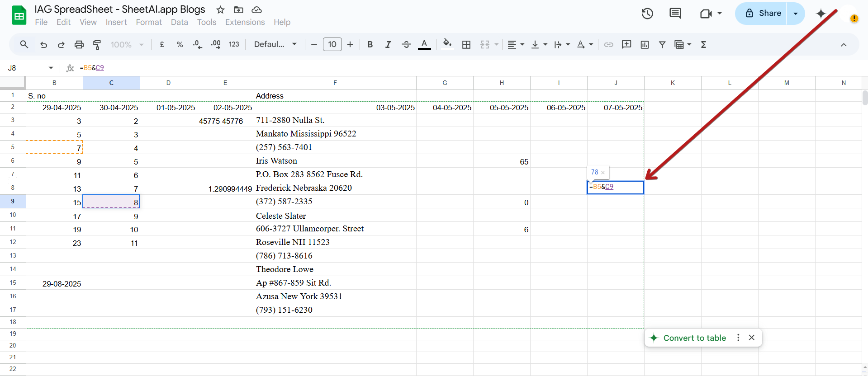Click the insert chart icon
This screenshot has width=868, height=376.
645,44
